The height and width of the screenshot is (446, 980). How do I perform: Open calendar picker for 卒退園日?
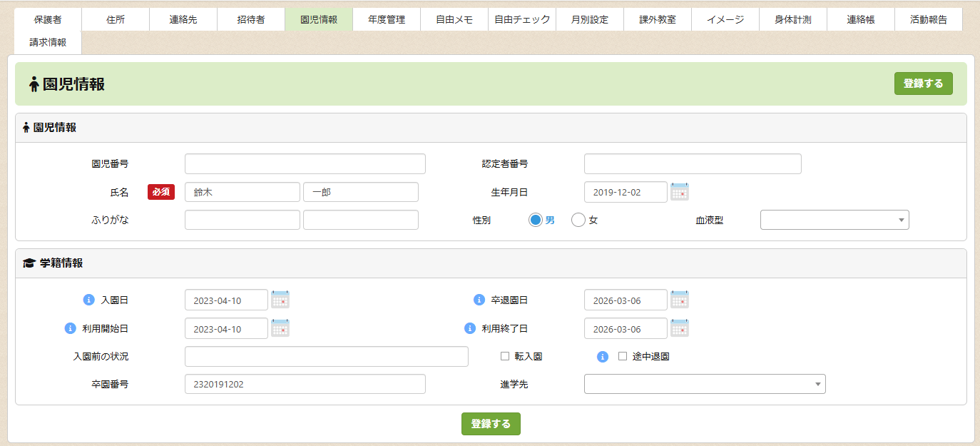[679, 300]
